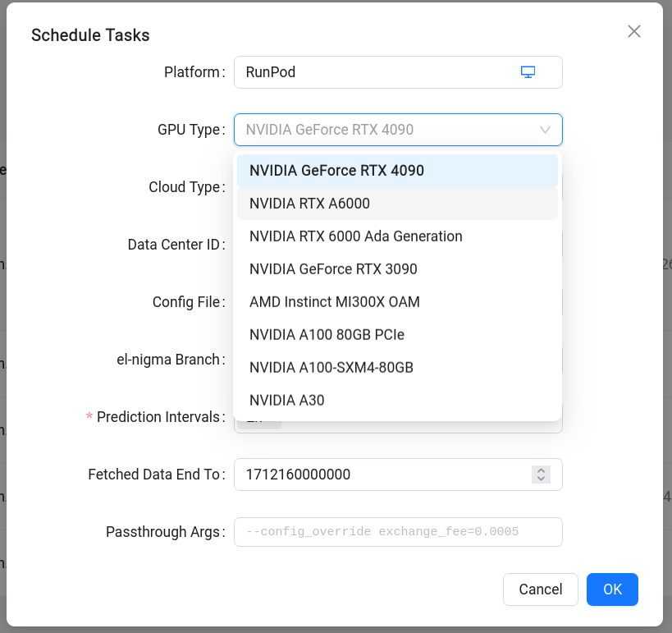Image resolution: width=672 pixels, height=633 pixels.
Task: Click the stepper down arrow on timestamp field
Action: point(541,478)
